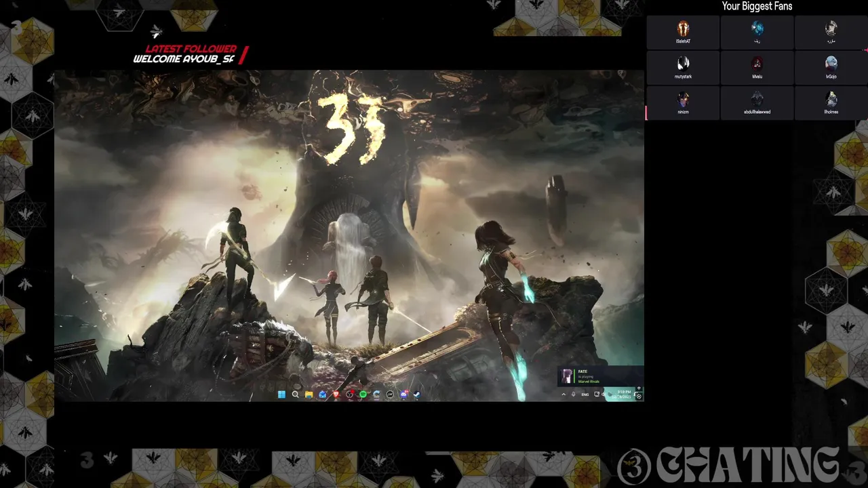Open taskbar Search magnifier

point(295,394)
